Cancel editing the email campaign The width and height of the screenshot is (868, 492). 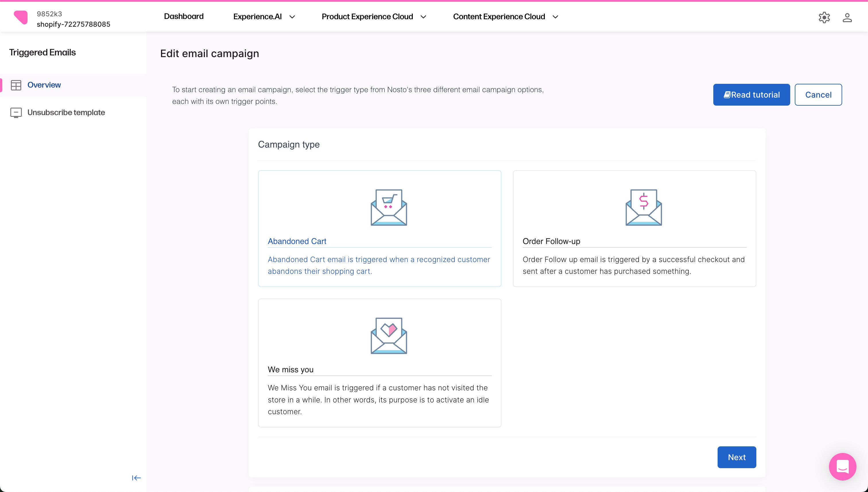tap(818, 95)
